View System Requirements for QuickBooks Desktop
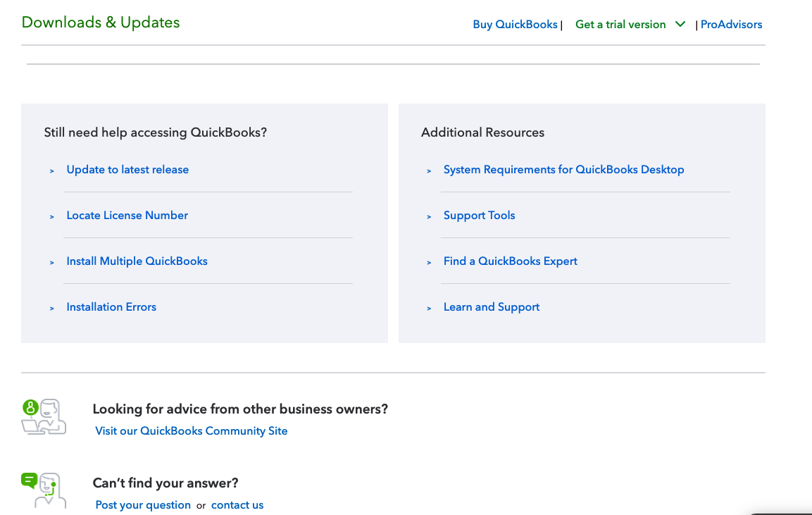This screenshot has height=515, width=812. click(x=563, y=170)
